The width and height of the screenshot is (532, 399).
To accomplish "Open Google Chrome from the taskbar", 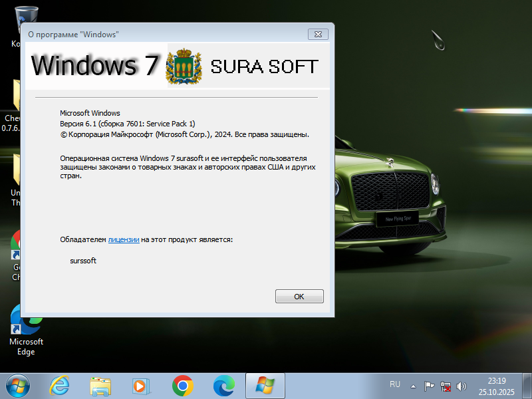I will coord(182,386).
